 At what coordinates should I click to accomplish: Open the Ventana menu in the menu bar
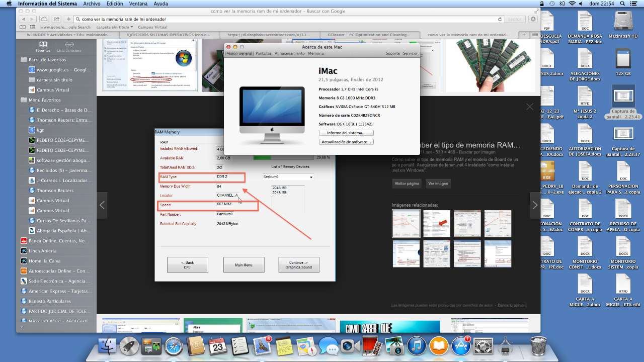(138, 4)
